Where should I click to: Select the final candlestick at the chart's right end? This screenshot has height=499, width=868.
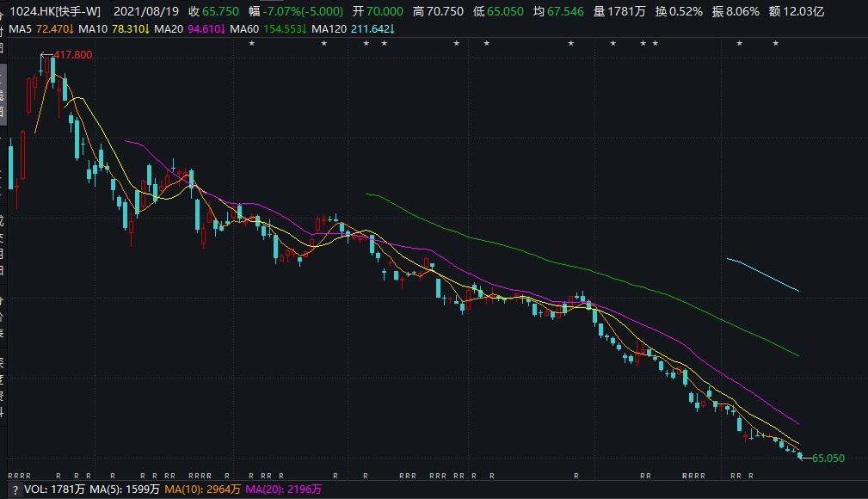tap(799, 455)
